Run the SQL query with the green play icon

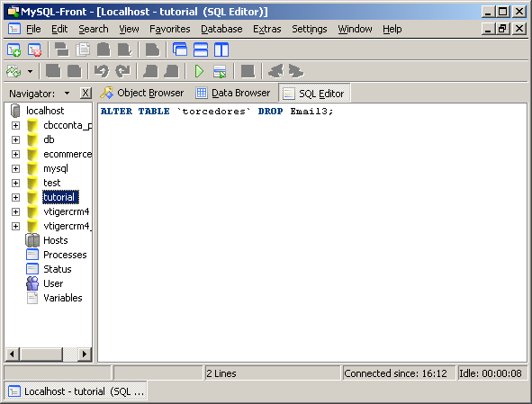pyautogui.click(x=199, y=72)
